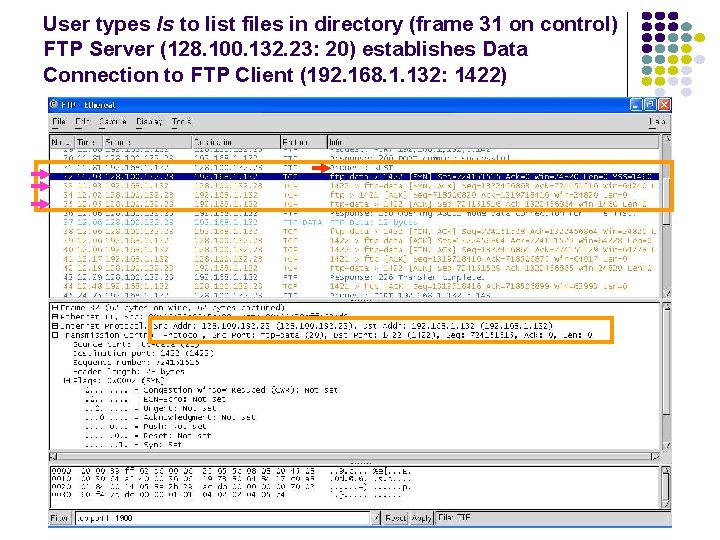Expand the Ethernet II tree node
720x540 pixels.
pyautogui.click(x=55, y=317)
